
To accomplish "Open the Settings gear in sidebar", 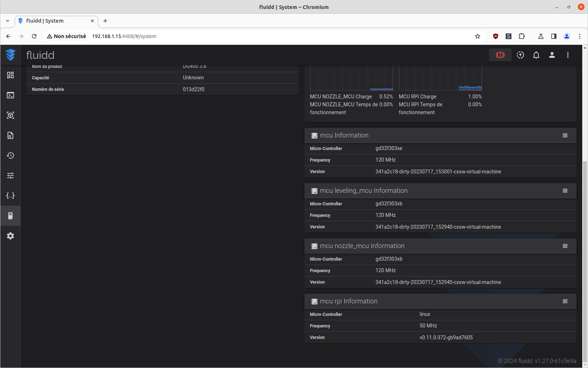I will point(10,236).
